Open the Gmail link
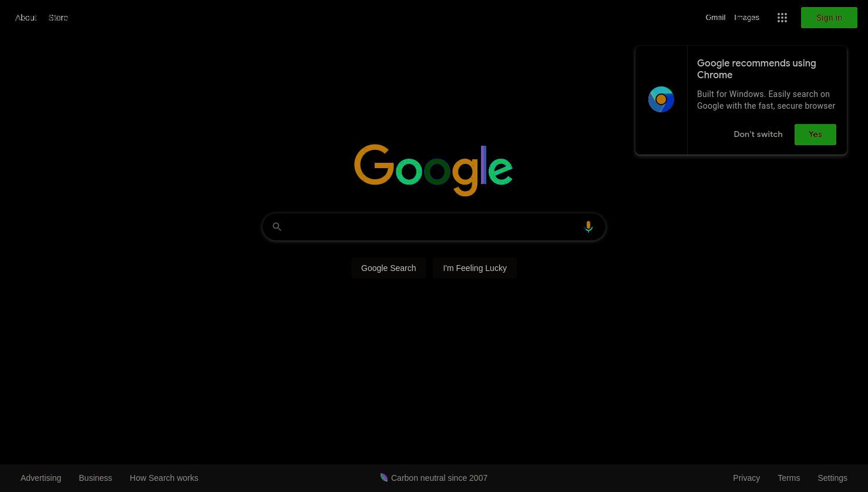The width and height of the screenshot is (868, 492). click(x=715, y=18)
